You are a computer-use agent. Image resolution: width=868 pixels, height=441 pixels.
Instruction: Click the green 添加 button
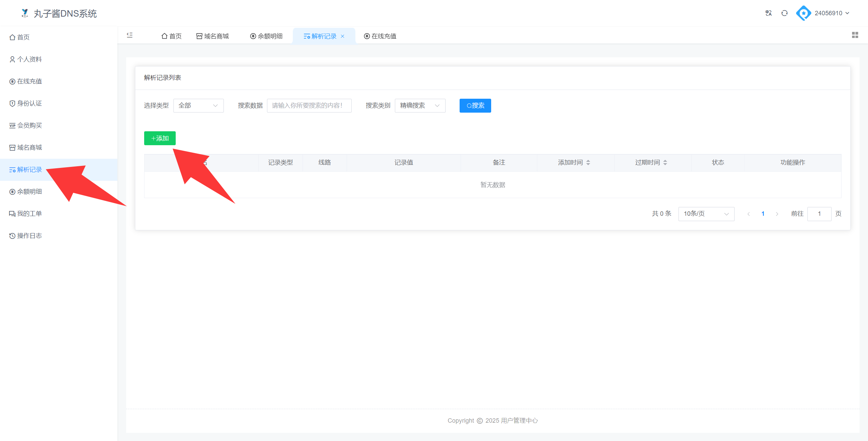pyautogui.click(x=160, y=138)
